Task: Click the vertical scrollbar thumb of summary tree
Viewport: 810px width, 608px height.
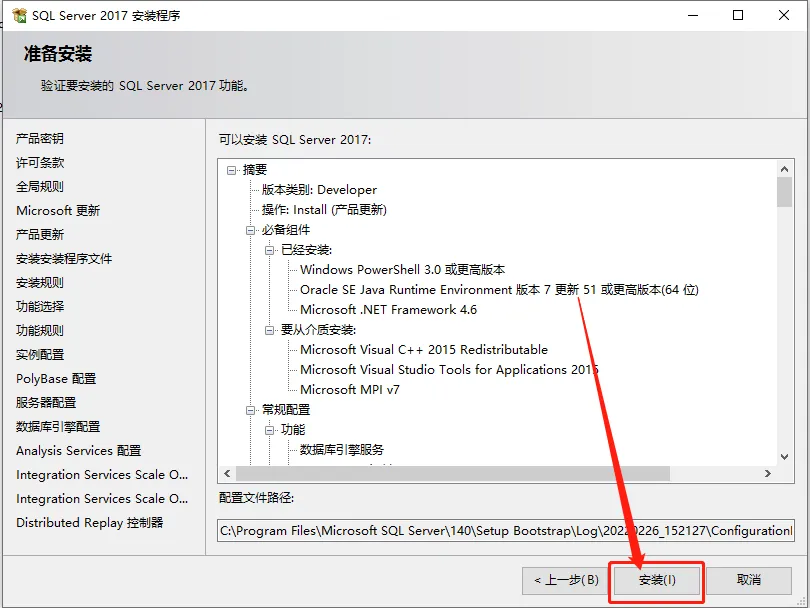Action: [784, 192]
